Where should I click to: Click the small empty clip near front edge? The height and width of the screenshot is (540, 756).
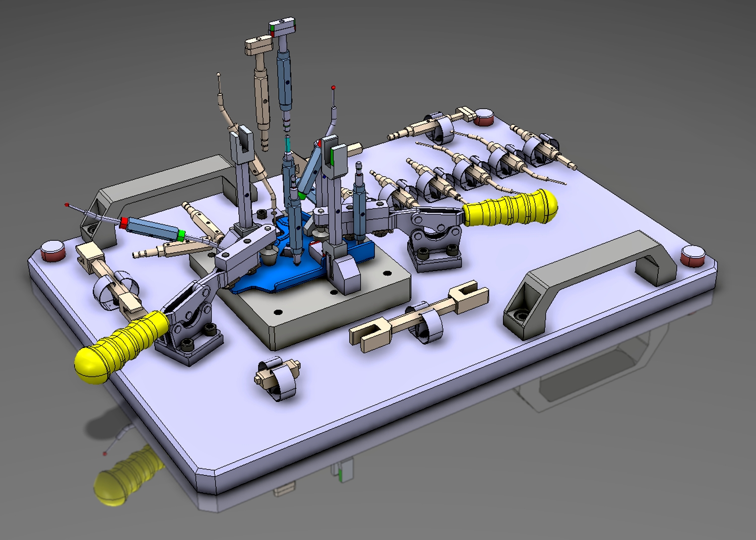click(278, 379)
